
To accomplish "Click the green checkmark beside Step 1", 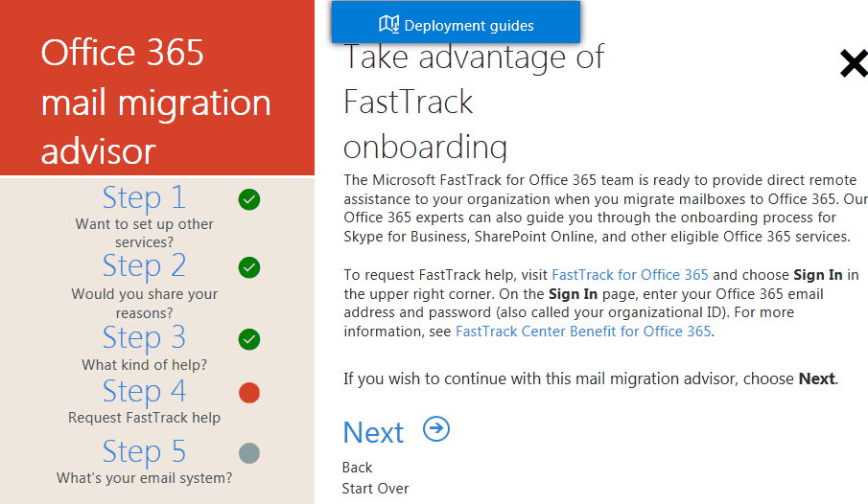I will 249,199.
